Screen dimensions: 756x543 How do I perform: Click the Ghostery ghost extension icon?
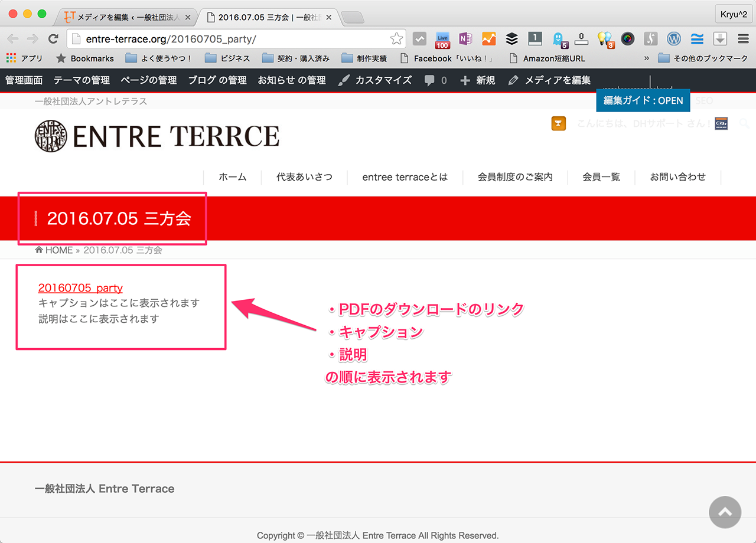(x=558, y=39)
